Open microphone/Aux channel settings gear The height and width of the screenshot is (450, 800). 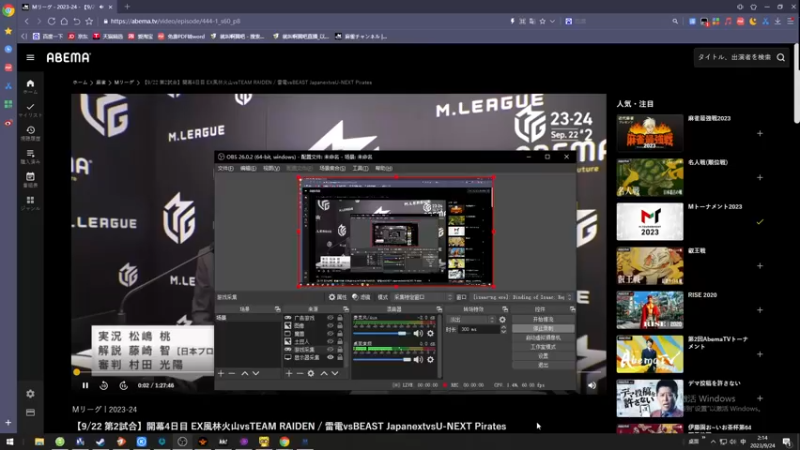pyautogui.click(x=431, y=333)
